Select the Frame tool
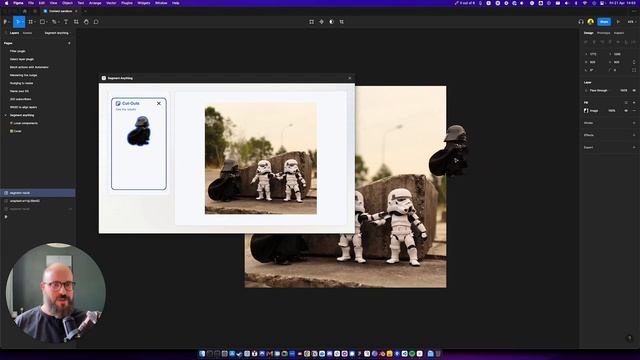640x360 pixels. pyautogui.click(x=31, y=22)
